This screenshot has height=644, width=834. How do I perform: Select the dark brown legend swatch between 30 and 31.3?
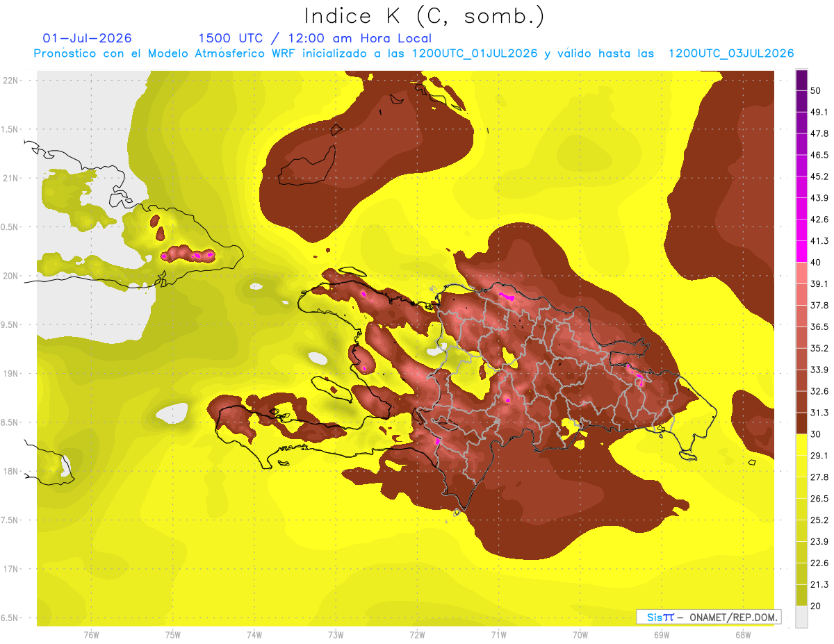(801, 423)
